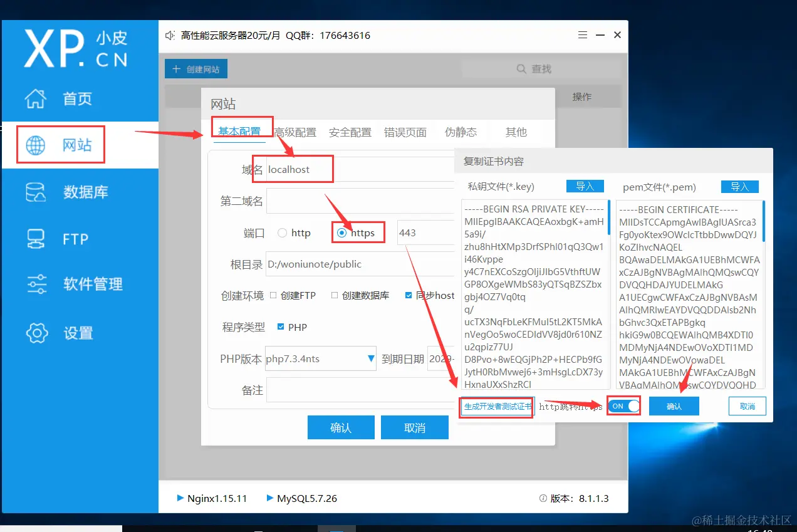Click the port field showing 443

(426, 232)
